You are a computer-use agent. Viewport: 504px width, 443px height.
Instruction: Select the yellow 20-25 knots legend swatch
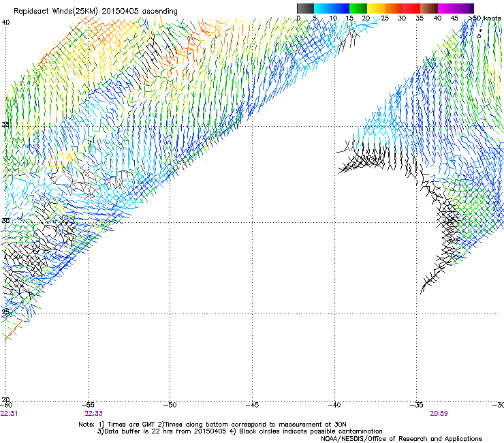376,8
